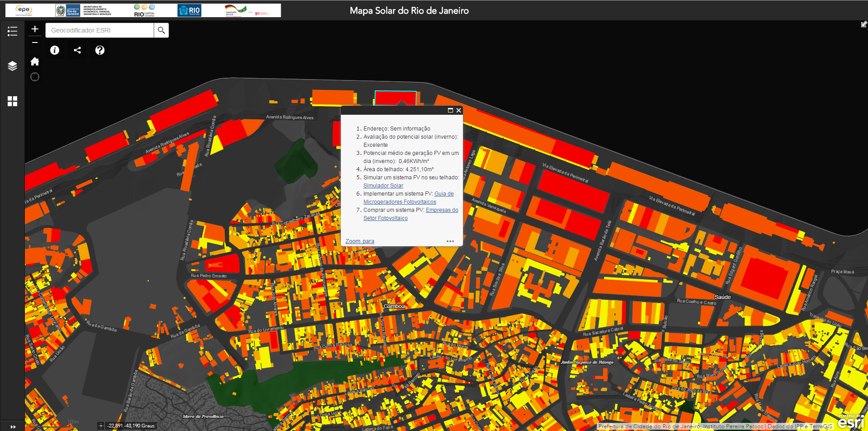Click the Saúde neighborhood label
This screenshot has width=868, height=431.
tap(722, 297)
